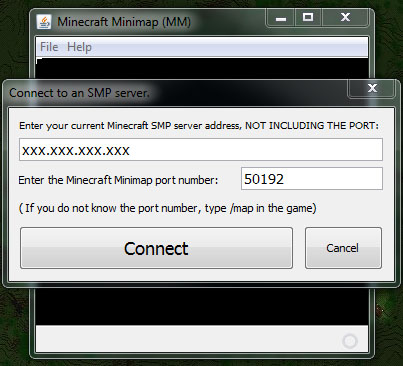Click the 'Minecraft Minimap (MM)' window title
Screen dimensions: 403x366
[x=124, y=22]
